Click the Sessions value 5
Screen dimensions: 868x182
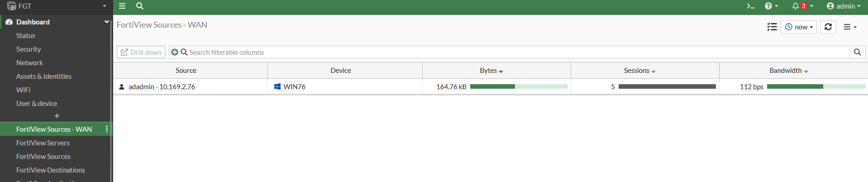(x=613, y=86)
